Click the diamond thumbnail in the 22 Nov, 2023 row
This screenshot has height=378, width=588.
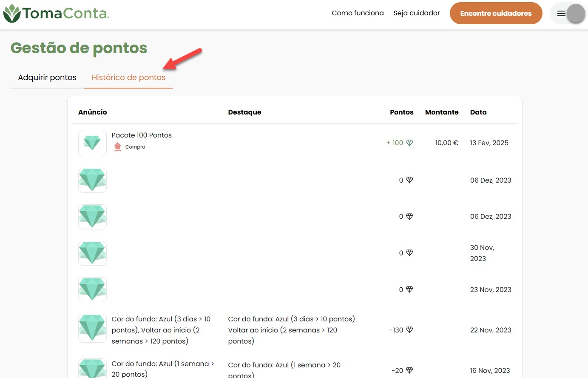click(x=92, y=328)
